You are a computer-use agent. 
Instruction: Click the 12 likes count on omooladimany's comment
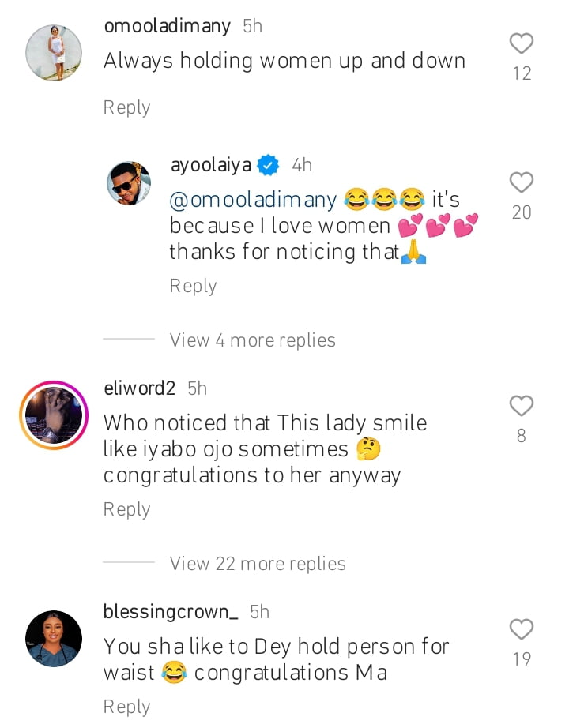[521, 73]
